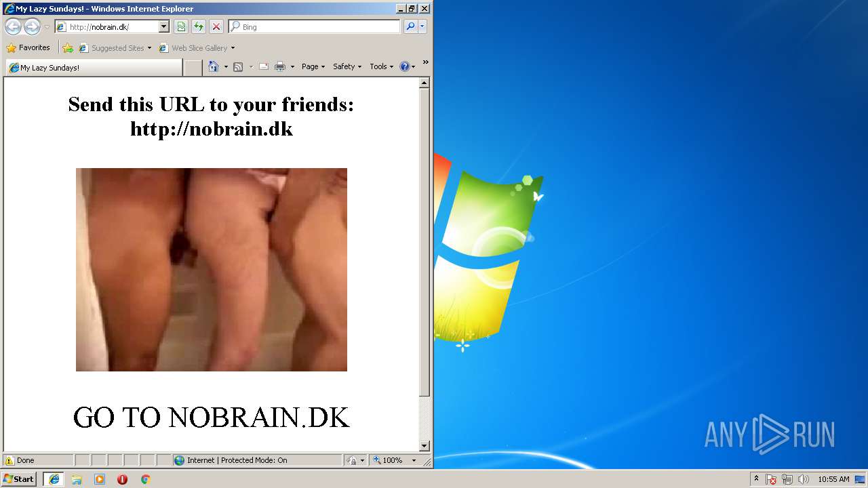Stop loading with the red X icon

click(x=216, y=26)
